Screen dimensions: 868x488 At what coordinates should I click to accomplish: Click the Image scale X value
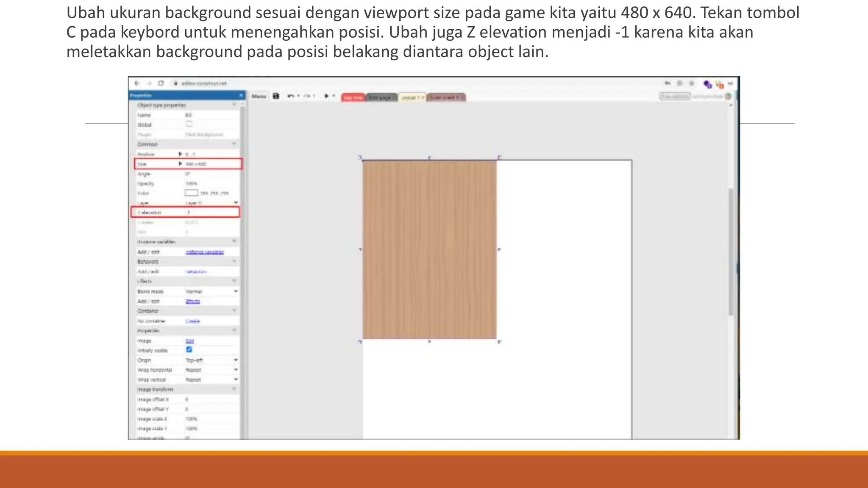pyautogui.click(x=211, y=419)
